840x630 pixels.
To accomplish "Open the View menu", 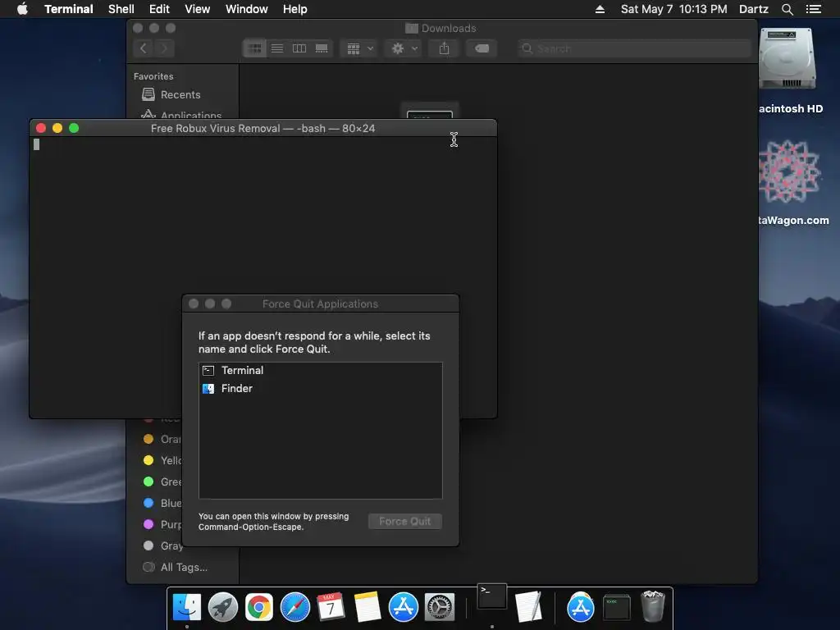I will pos(197,9).
